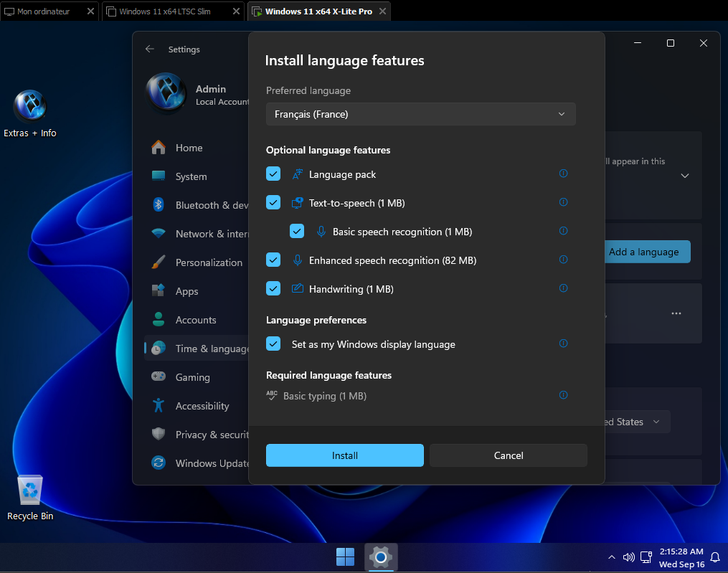Click info icon next to Basic typing

pos(563,394)
